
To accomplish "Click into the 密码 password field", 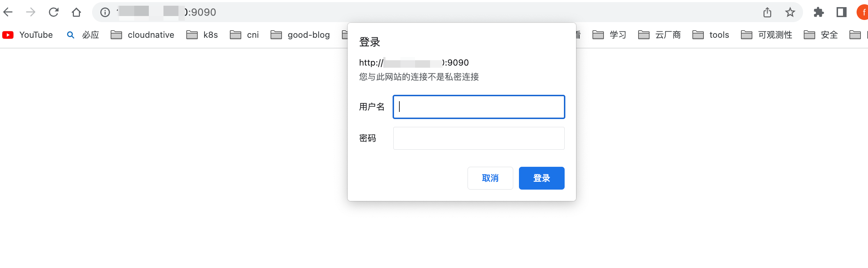I will pyautogui.click(x=479, y=138).
